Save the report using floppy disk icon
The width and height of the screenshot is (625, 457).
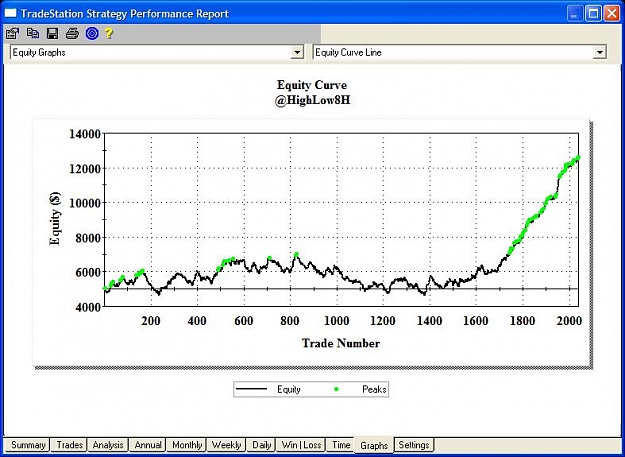tap(52, 33)
